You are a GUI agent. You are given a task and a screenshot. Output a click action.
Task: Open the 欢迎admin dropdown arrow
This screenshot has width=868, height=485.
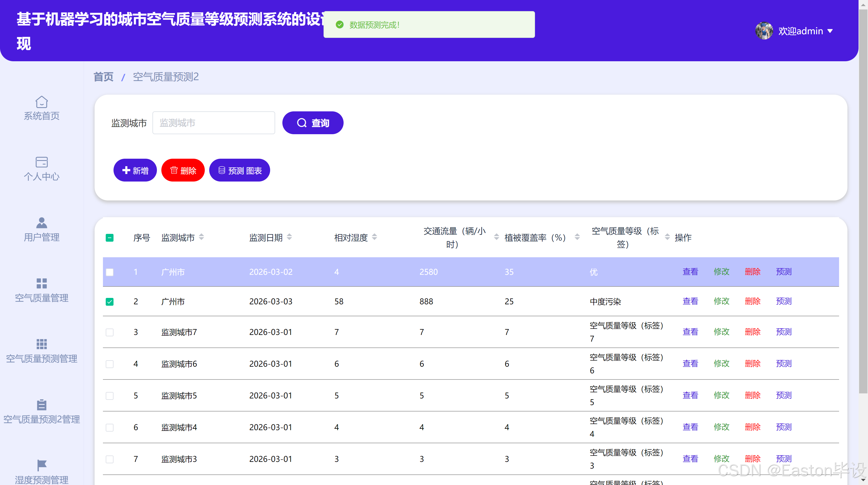(830, 31)
